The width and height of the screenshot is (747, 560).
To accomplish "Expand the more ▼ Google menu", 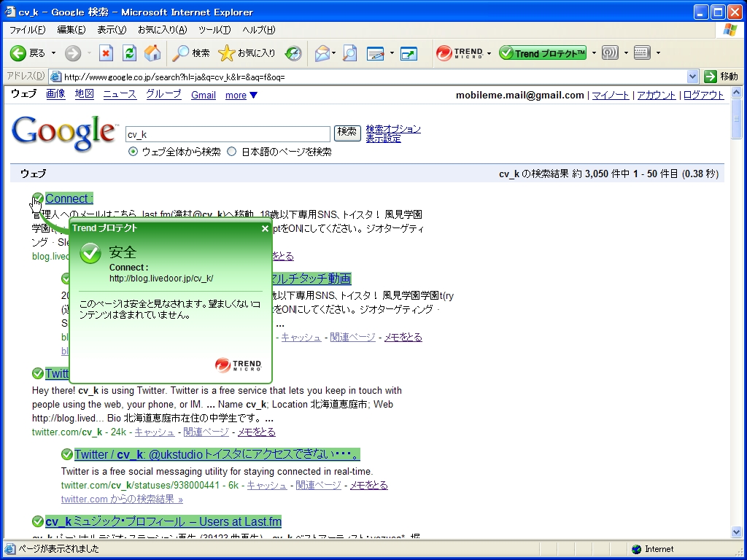I will [x=241, y=95].
